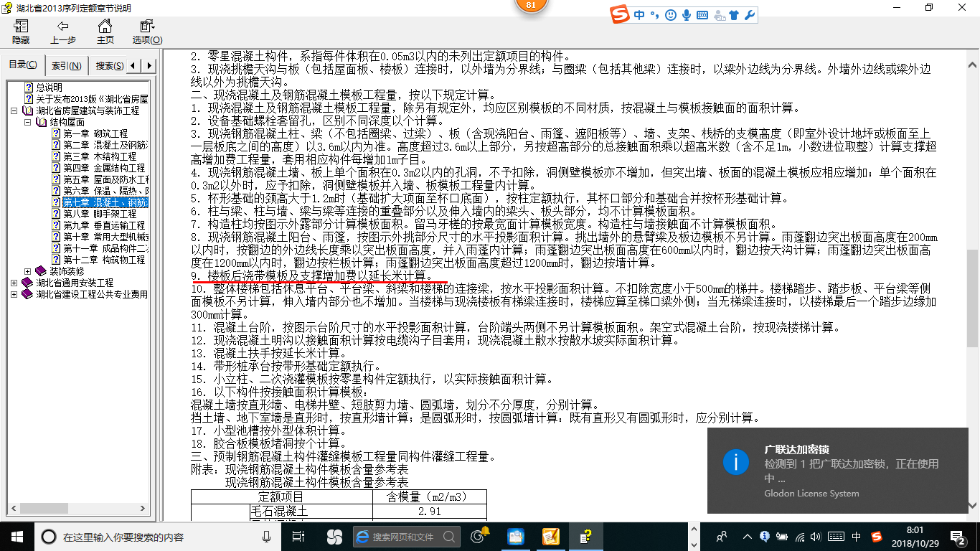Select 第四章 金属结构工程 in the tree

(x=104, y=168)
